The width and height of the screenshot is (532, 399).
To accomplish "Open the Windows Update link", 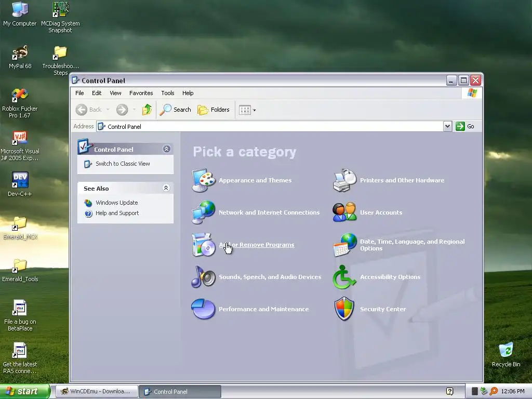I will [117, 203].
